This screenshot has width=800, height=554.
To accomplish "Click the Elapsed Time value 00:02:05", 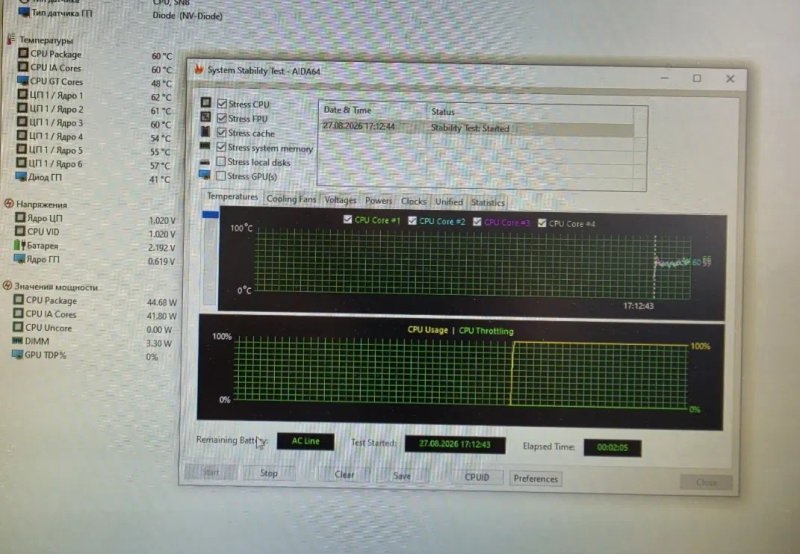I will tap(612, 447).
